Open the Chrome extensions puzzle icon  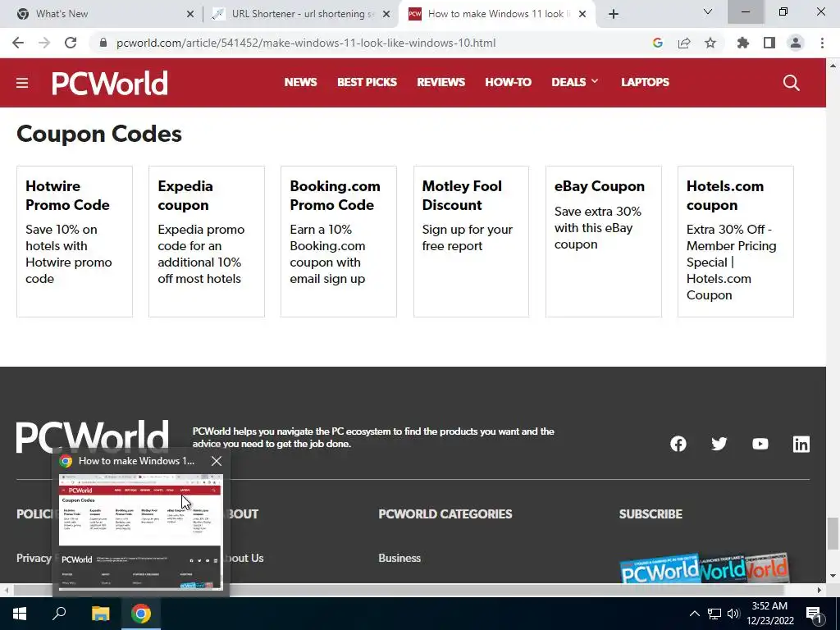click(x=743, y=43)
